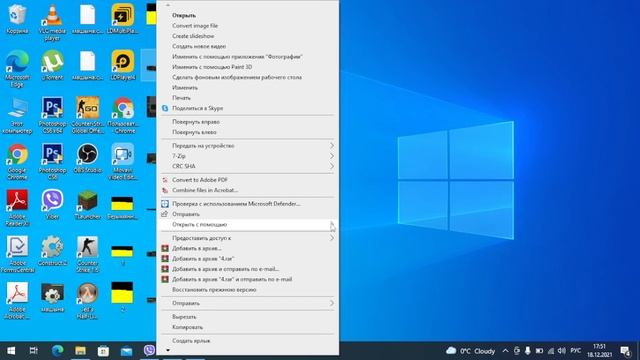Image resolution: width=640 pixels, height=360 pixels.
Task: Choose Открыть in the context menu
Action: point(248,15)
